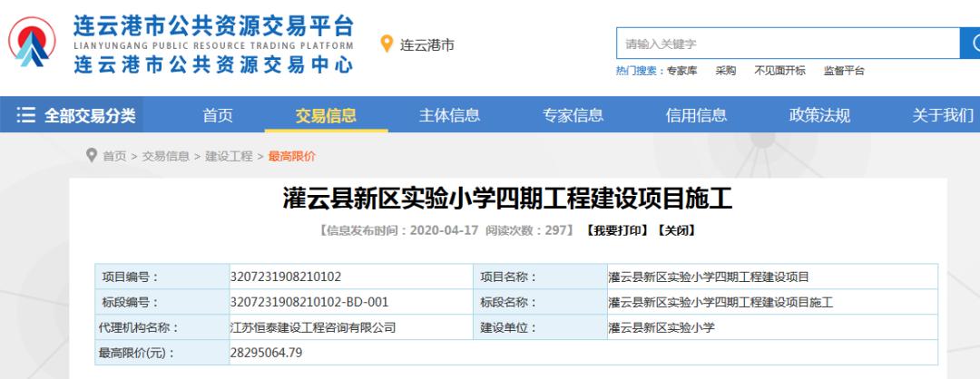Image resolution: width=980 pixels, height=379 pixels.
Task: Click the 代理机构名称 label cell
Action: pos(162,327)
